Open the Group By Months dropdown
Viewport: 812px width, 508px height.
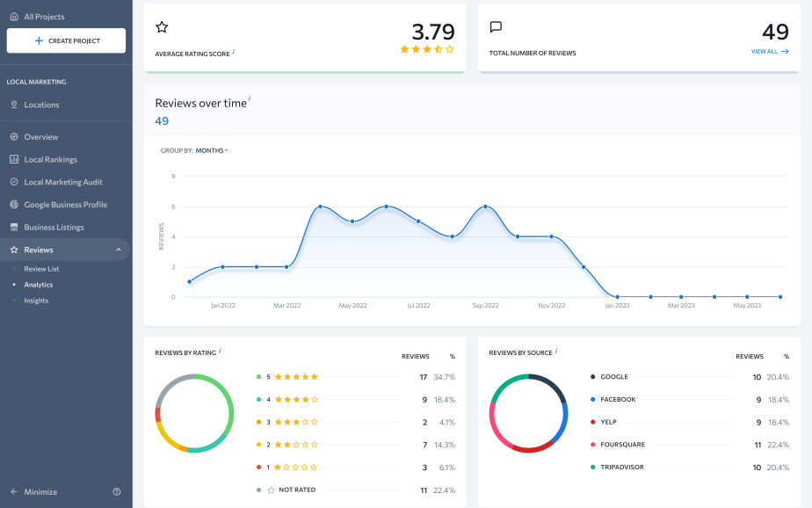coord(212,150)
